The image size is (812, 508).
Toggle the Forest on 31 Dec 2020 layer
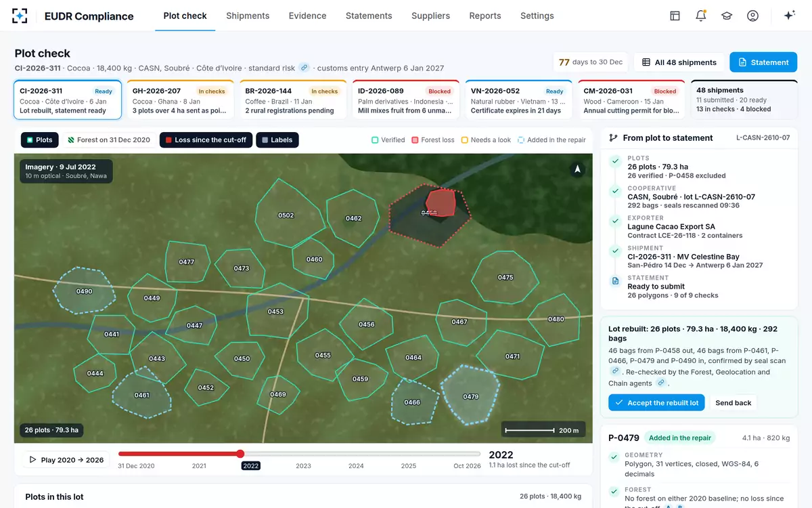coord(109,140)
